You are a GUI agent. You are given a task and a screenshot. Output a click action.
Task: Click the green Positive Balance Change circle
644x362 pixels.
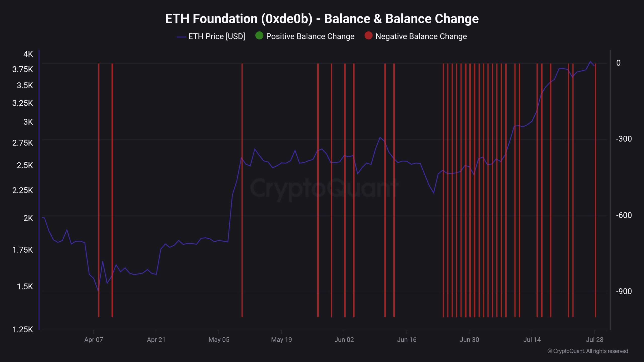259,36
